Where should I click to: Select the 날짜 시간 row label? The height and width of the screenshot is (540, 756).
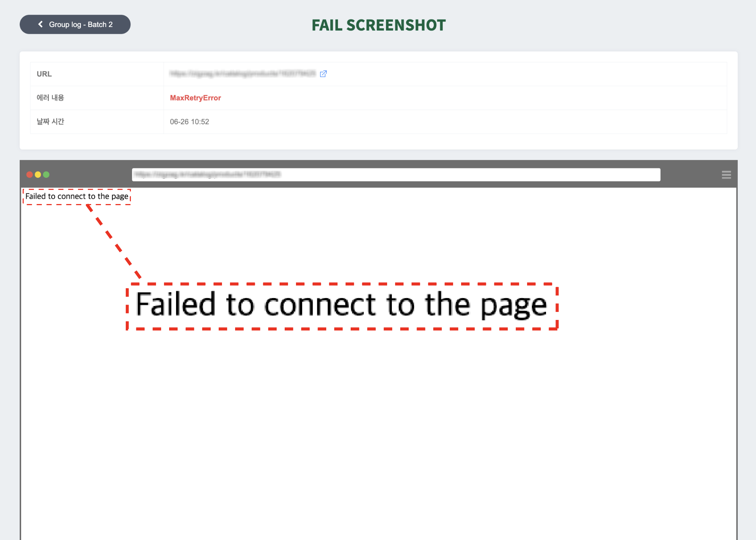(50, 122)
